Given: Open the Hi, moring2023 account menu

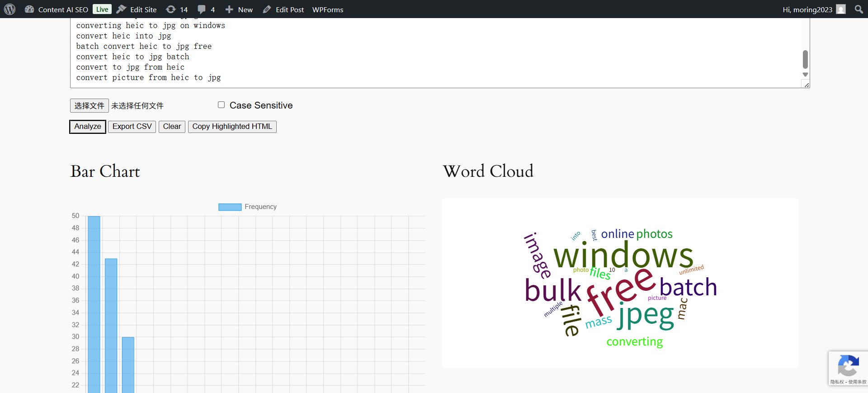Looking at the screenshot, I should coord(807,9).
